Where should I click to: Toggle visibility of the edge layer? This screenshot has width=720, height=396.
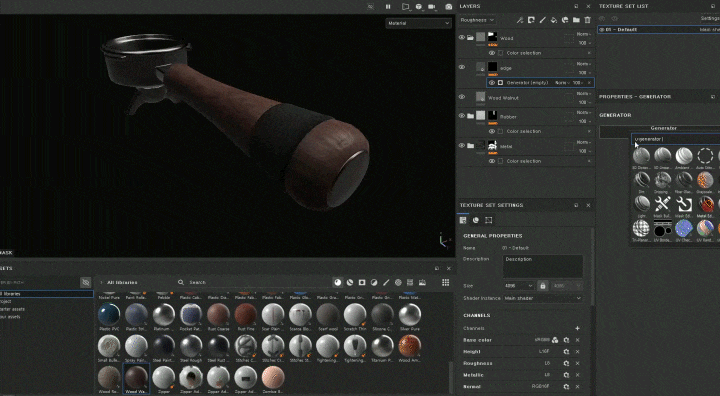462,67
